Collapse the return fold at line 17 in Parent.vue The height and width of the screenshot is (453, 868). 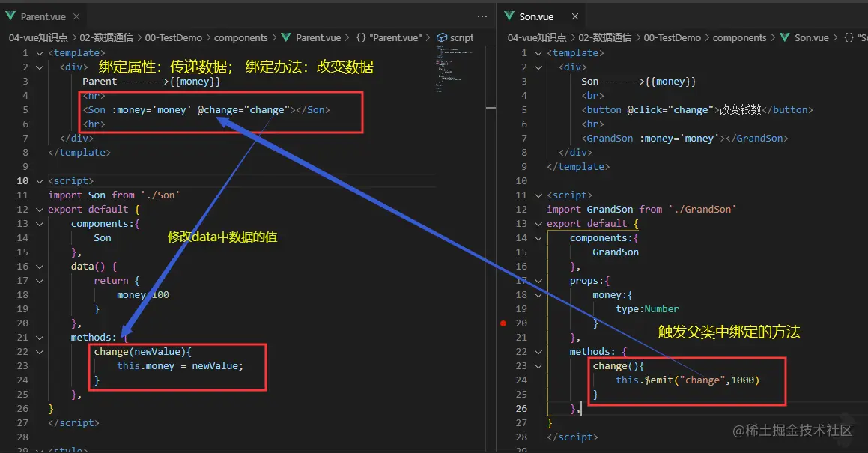[x=39, y=281]
